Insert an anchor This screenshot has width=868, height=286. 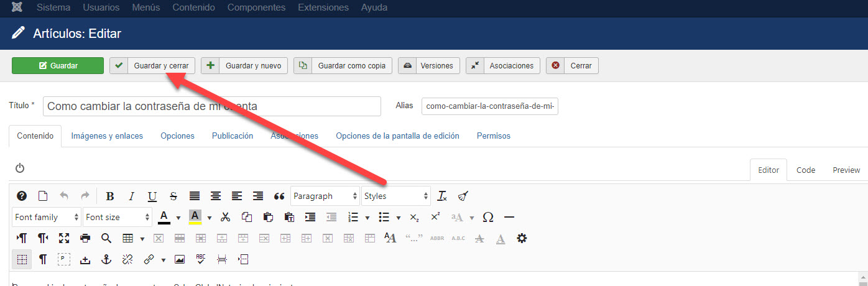coord(106,259)
